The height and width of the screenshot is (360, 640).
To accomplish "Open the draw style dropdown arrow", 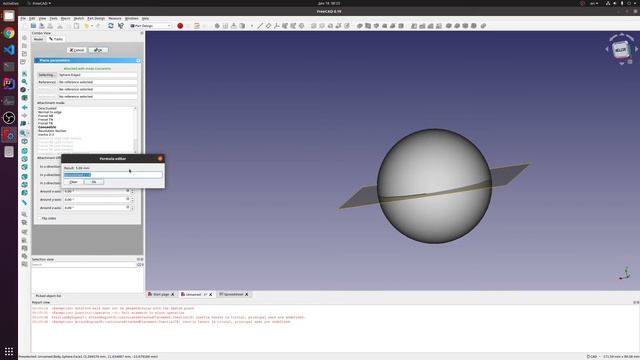I will coord(28,90).
